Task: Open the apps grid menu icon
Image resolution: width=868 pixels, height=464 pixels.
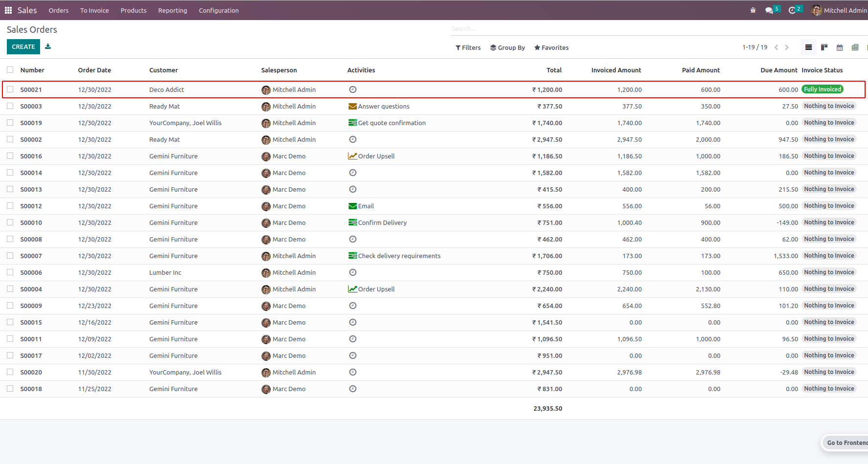Action: coord(8,10)
